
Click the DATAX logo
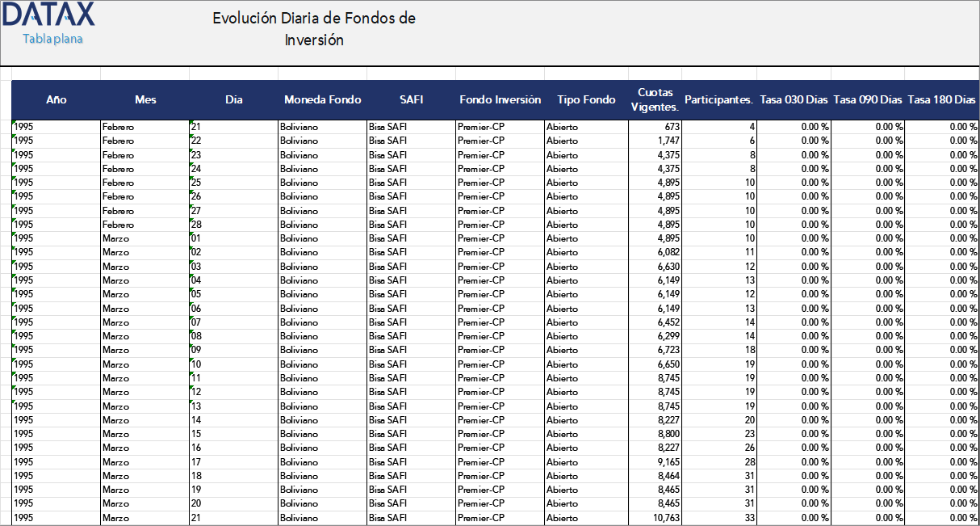click(x=47, y=16)
